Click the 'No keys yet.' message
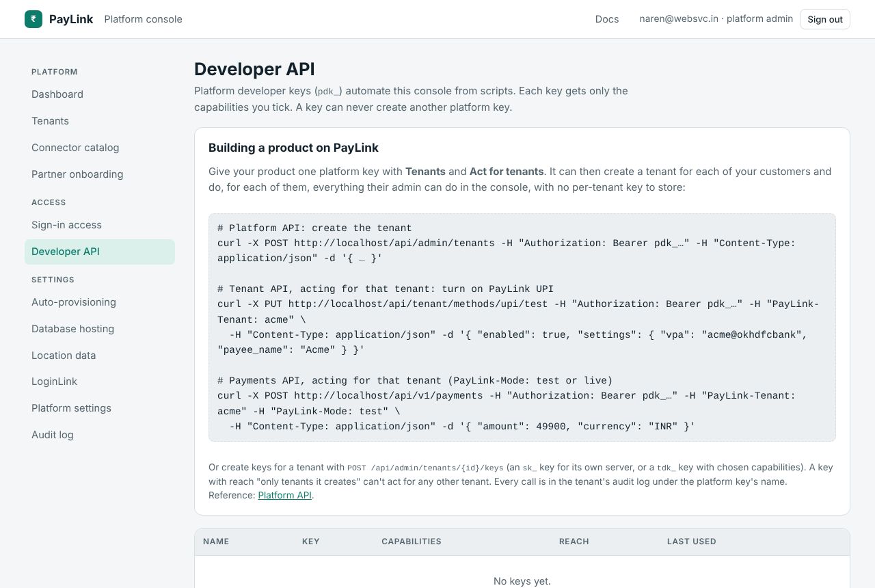Viewport: 875px width, 588px height. [x=522, y=581]
